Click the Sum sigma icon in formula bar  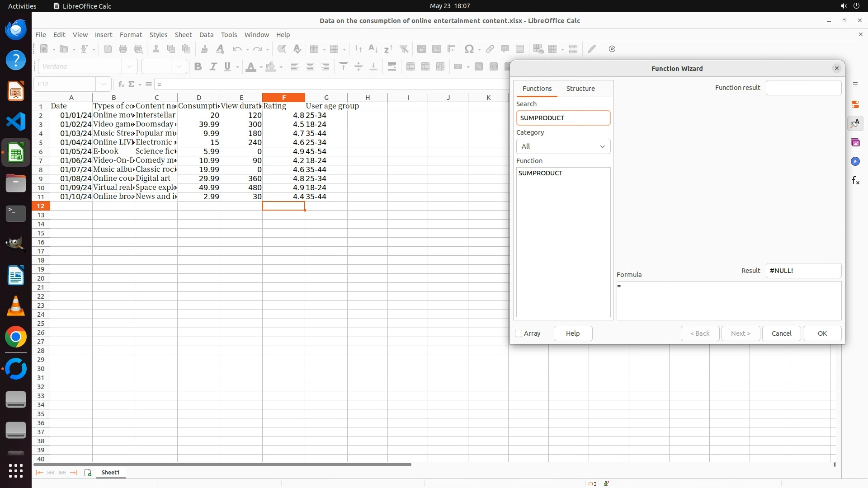point(132,84)
